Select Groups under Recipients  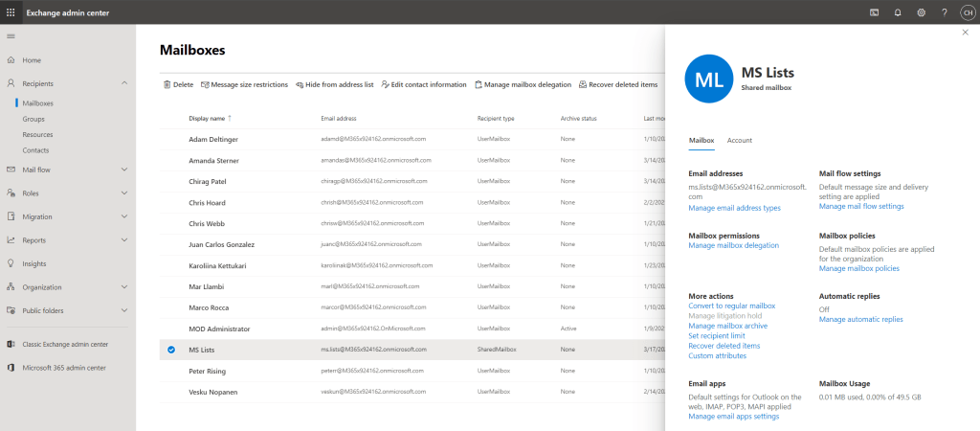pos(33,119)
